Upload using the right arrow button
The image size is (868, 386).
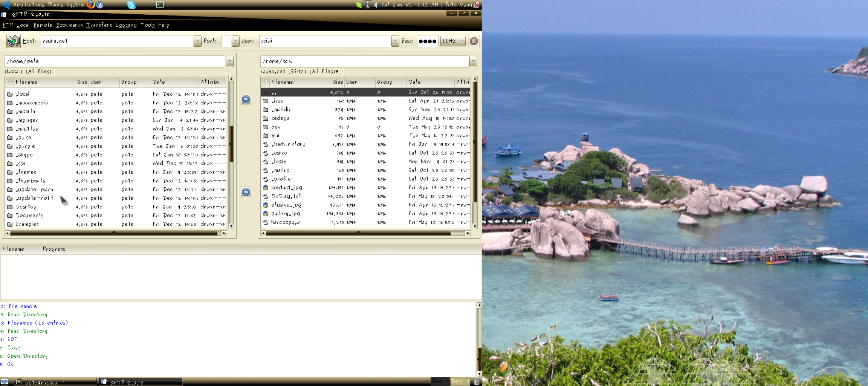pyautogui.click(x=246, y=99)
